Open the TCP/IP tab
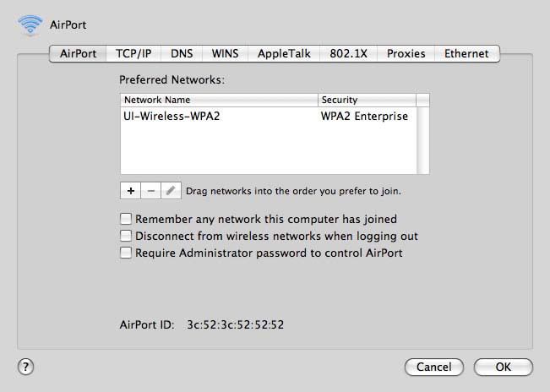Viewport: 550px width, 392px height. [133, 53]
